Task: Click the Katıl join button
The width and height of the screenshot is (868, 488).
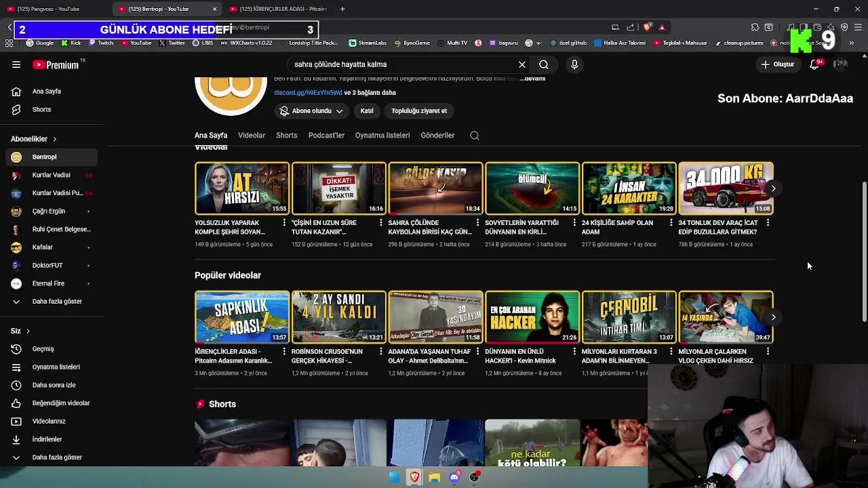Action: point(367,110)
